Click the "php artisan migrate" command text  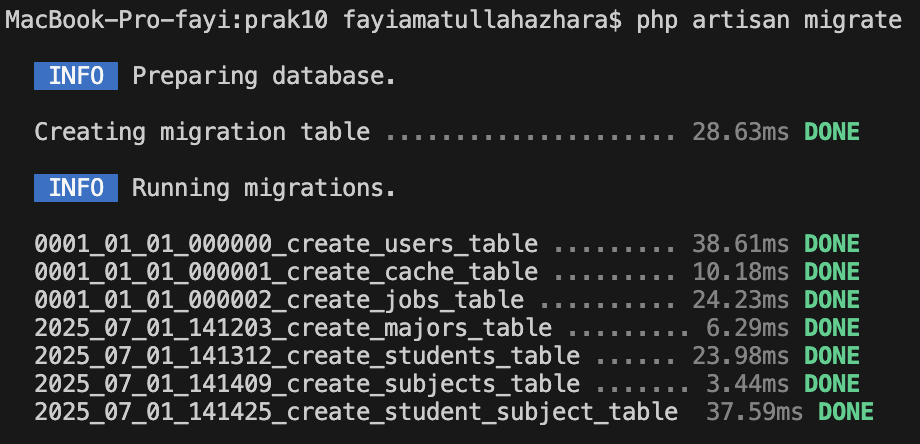[x=768, y=20]
